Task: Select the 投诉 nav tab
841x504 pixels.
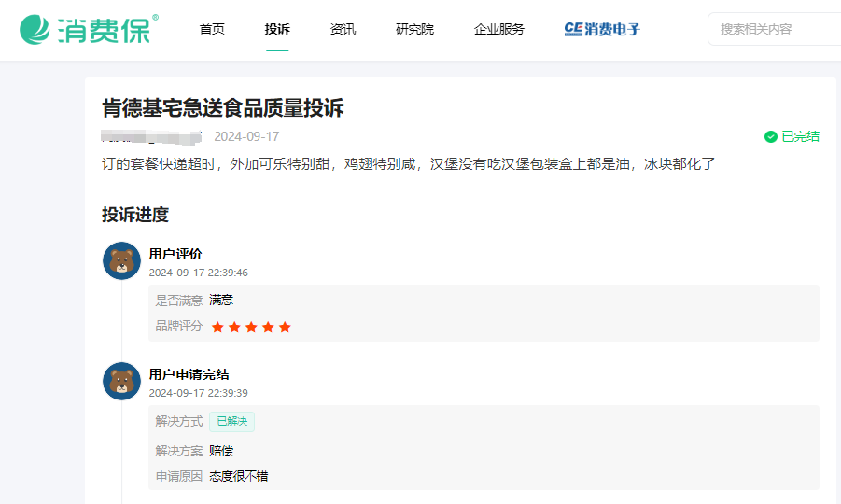Action: [277, 29]
